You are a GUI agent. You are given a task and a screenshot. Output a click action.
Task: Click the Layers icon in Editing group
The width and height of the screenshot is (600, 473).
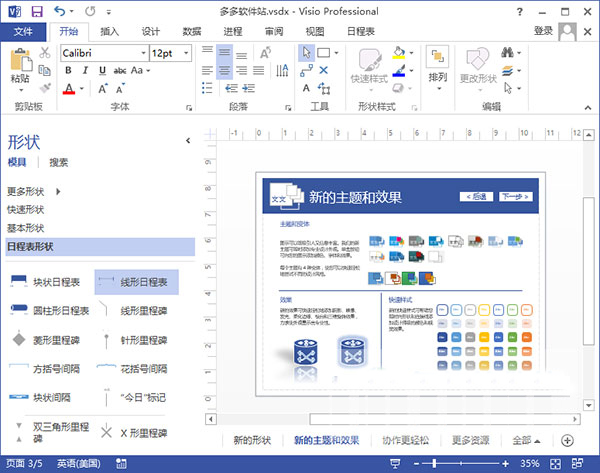coord(507,70)
